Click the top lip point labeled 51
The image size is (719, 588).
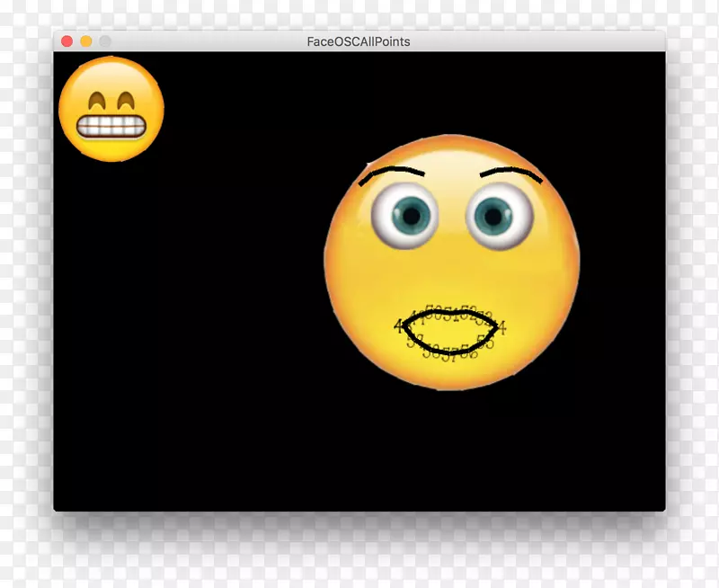pyautogui.click(x=448, y=315)
